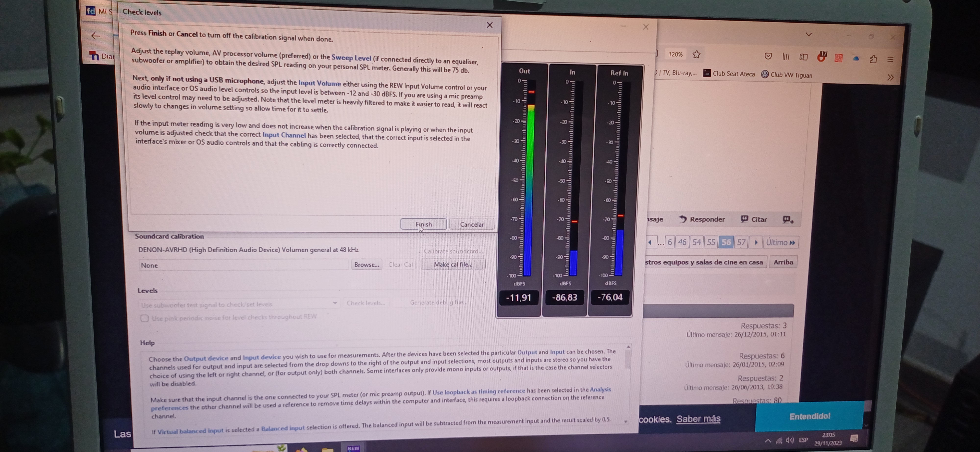Go to forum page 46
The width and height of the screenshot is (980, 452).
tap(682, 242)
